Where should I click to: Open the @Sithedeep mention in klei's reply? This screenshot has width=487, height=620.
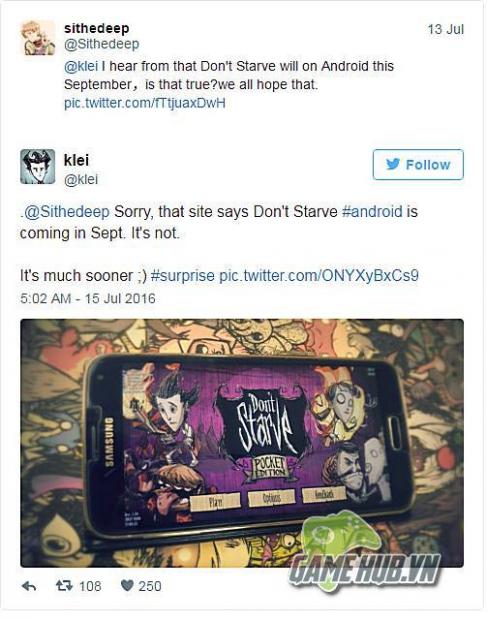tap(66, 212)
